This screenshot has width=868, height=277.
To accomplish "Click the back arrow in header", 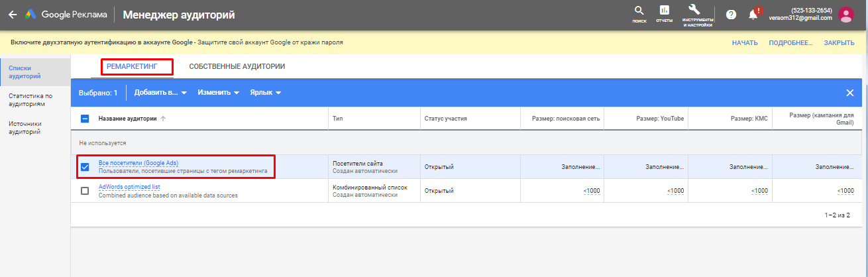I will [x=13, y=15].
